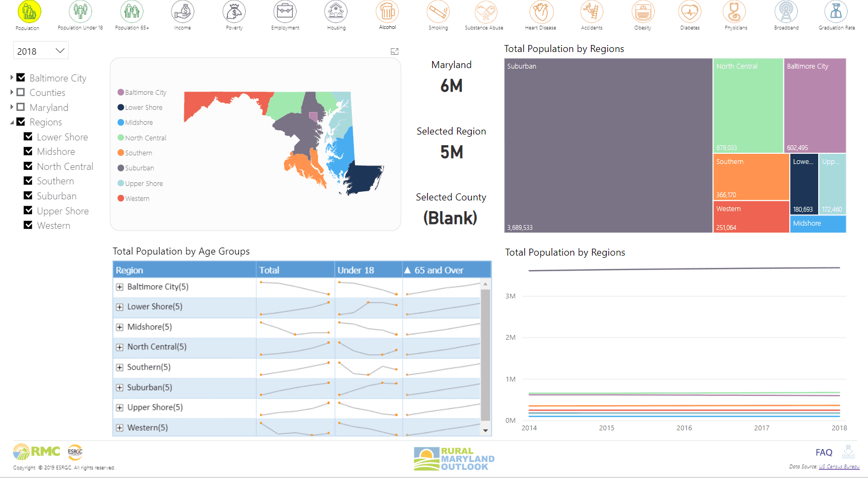The height and width of the screenshot is (478, 868).
Task: Uncheck the Midshore checkbox
Action: (x=28, y=151)
